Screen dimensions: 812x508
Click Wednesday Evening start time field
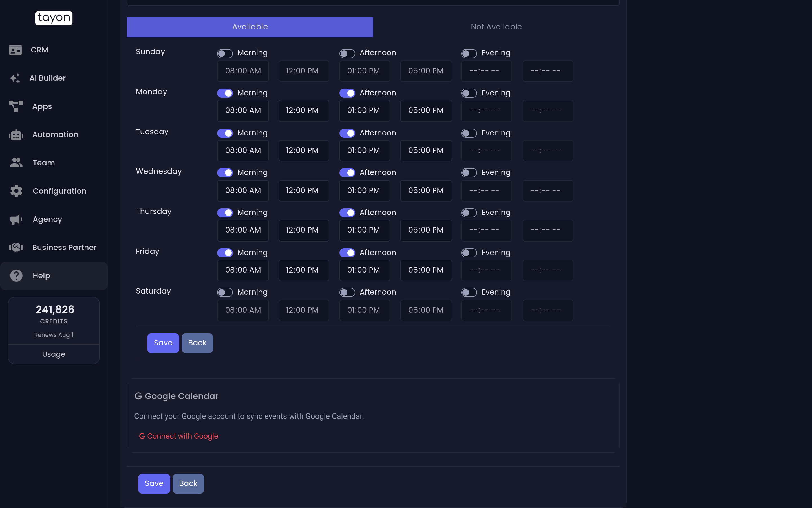(486, 190)
